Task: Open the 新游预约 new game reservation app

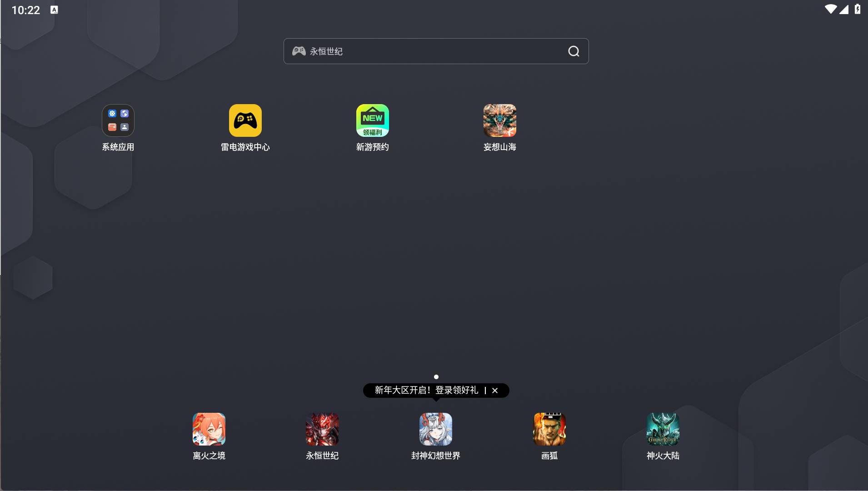Action: coord(373,121)
